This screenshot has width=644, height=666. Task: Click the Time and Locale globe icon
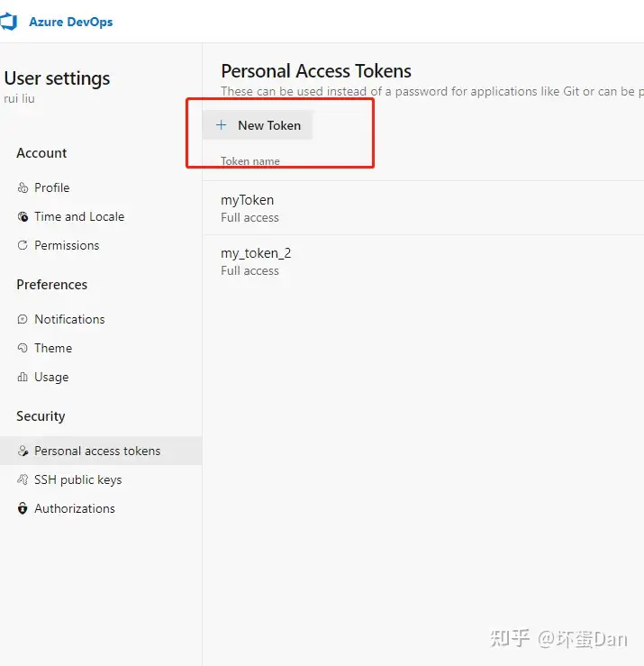pyautogui.click(x=23, y=216)
